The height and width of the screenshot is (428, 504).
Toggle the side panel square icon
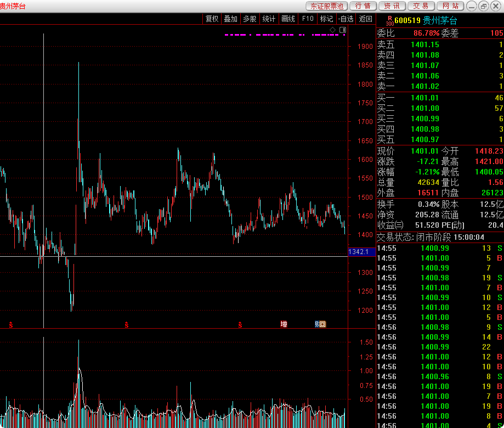pos(343,30)
